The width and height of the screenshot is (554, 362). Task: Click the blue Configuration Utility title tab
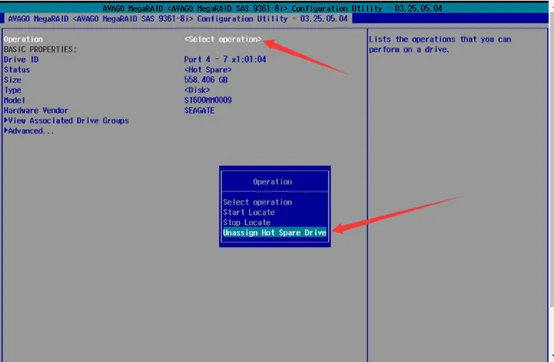pyautogui.click(x=178, y=18)
